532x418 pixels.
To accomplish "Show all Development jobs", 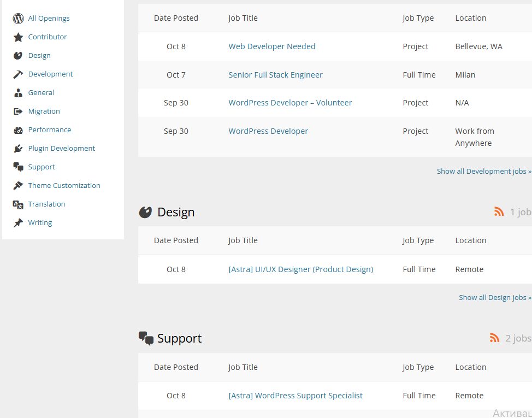I will pyautogui.click(x=483, y=172).
